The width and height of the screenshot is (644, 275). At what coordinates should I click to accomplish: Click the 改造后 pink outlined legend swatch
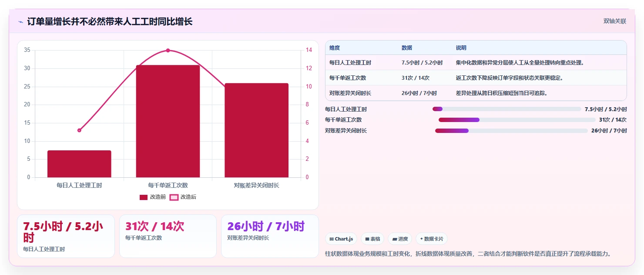(x=174, y=197)
